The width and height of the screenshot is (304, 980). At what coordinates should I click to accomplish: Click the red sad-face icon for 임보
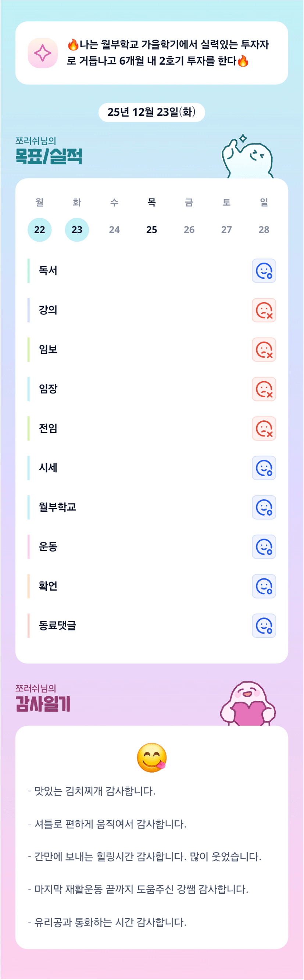pyautogui.click(x=264, y=350)
